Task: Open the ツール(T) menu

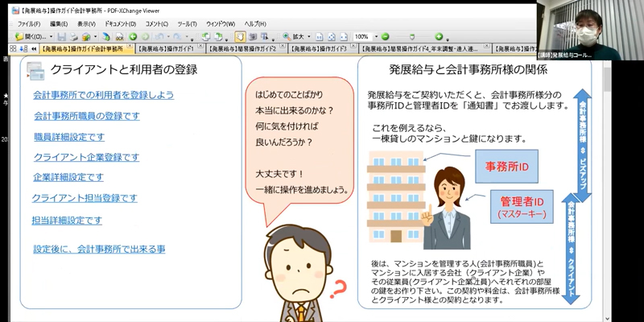Action: tap(188, 24)
